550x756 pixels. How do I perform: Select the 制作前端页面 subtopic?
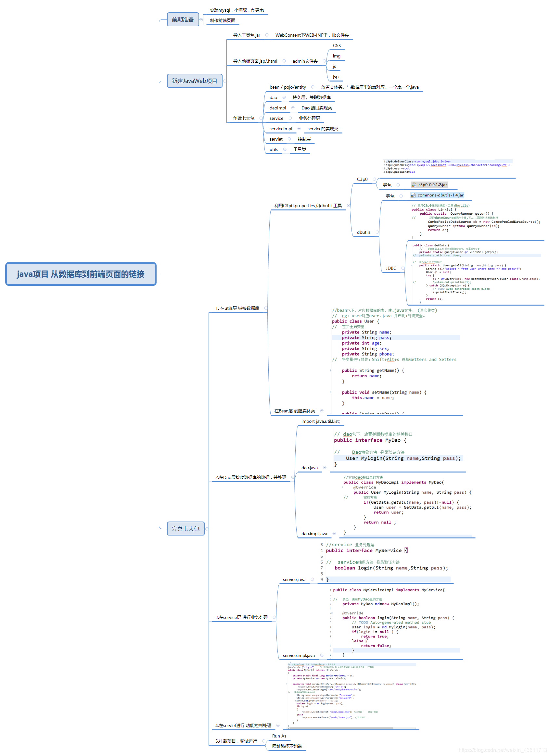(x=222, y=21)
